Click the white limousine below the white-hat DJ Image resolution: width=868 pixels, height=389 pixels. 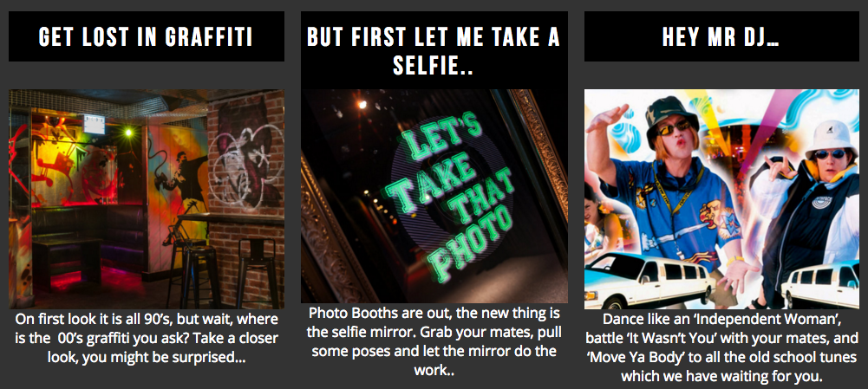[x=820, y=284]
